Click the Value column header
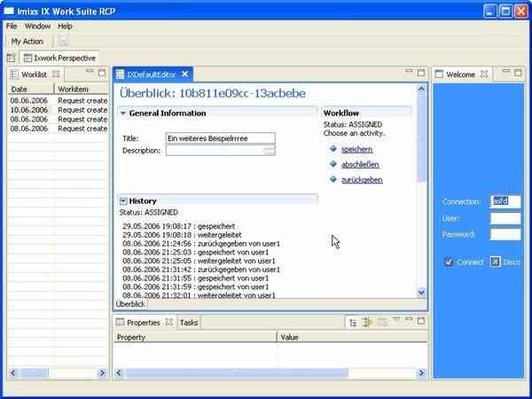The image size is (532, 399). [x=352, y=337]
